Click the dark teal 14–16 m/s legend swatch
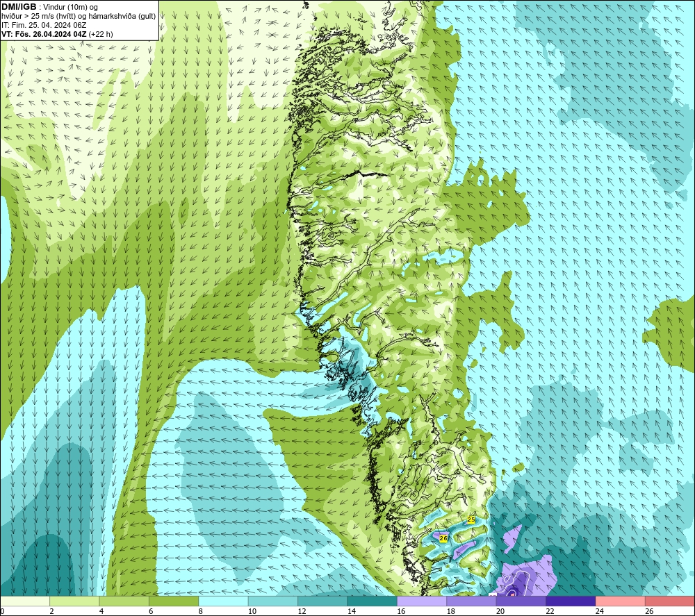The height and width of the screenshot is (616, 695). (373, 601)
